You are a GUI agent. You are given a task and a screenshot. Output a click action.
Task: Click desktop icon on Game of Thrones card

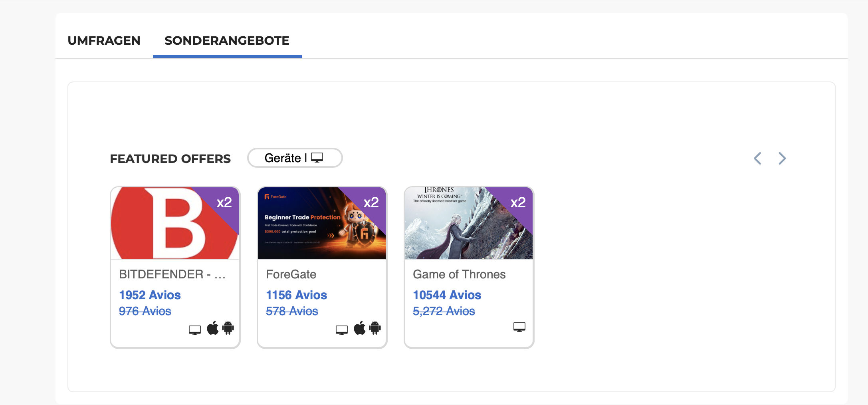click(x=519, y=327)
